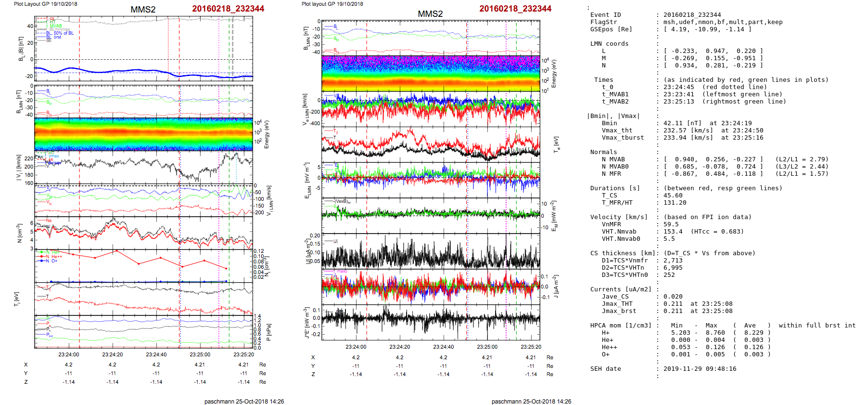
Task: Select the electron energy spectrogram in right plot
Action: 431,74
